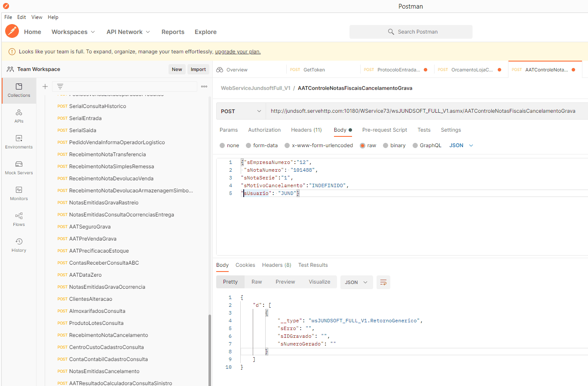The width and height of the screenshot is (588, 386).
Task: Open the request body JSON format dropdown
Action: pos(461,145)
